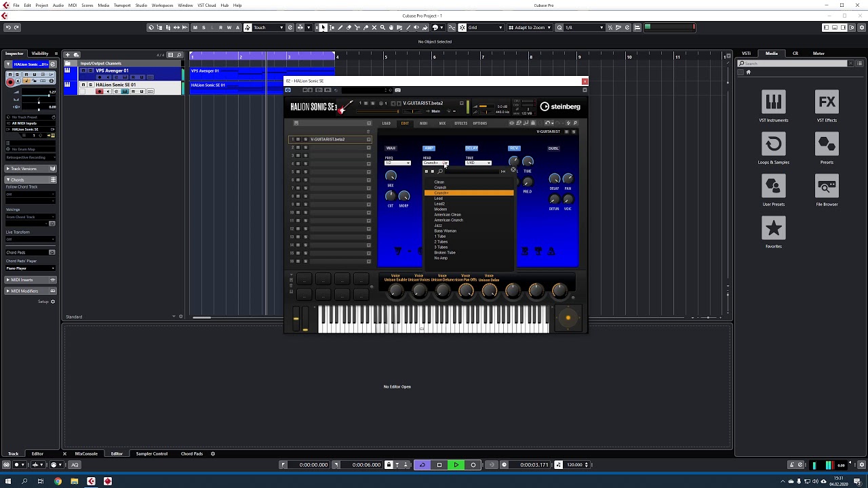Viewport: 868px width, 488px height.
Task: Open the Visibility tab
Action: 40,54
